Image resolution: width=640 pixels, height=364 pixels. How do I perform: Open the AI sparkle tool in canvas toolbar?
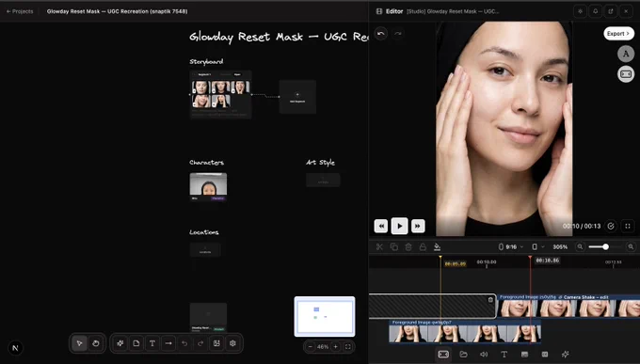point(120,343)
